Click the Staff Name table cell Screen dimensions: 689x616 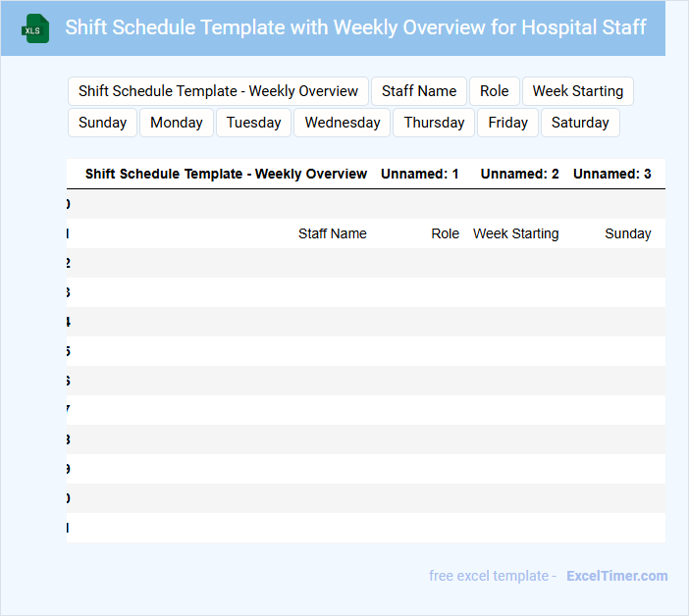[x=332, y=233]
